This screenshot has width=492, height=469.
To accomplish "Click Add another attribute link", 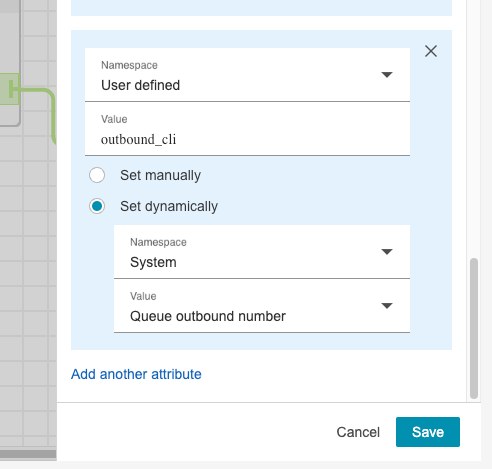I will (x=136, y=374).
